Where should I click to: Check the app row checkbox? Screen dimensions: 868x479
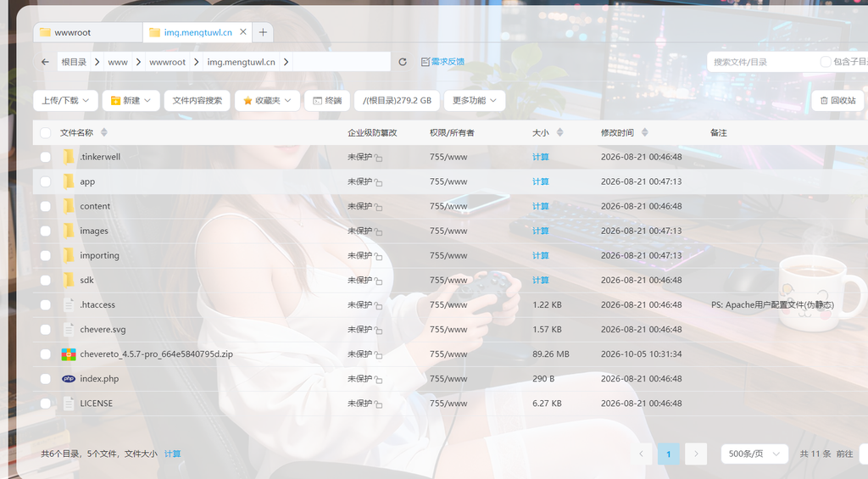tap(46, 181)
